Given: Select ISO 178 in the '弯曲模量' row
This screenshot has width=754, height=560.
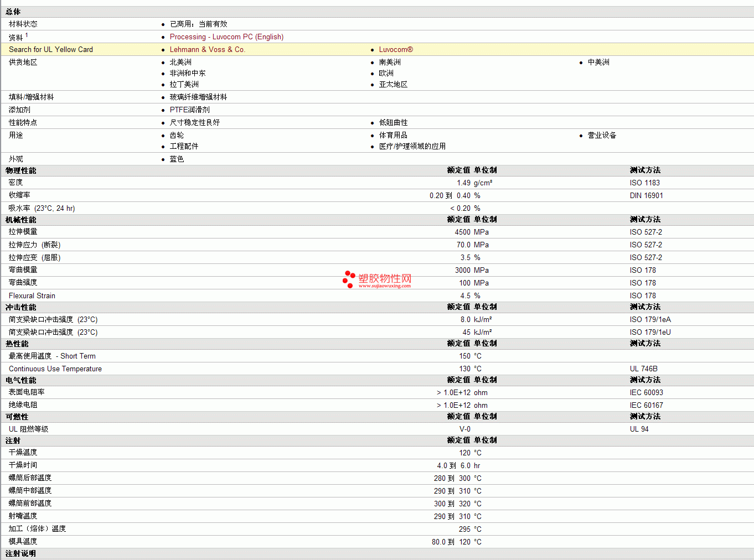Looking at the screenshot, I should point(643,270).
